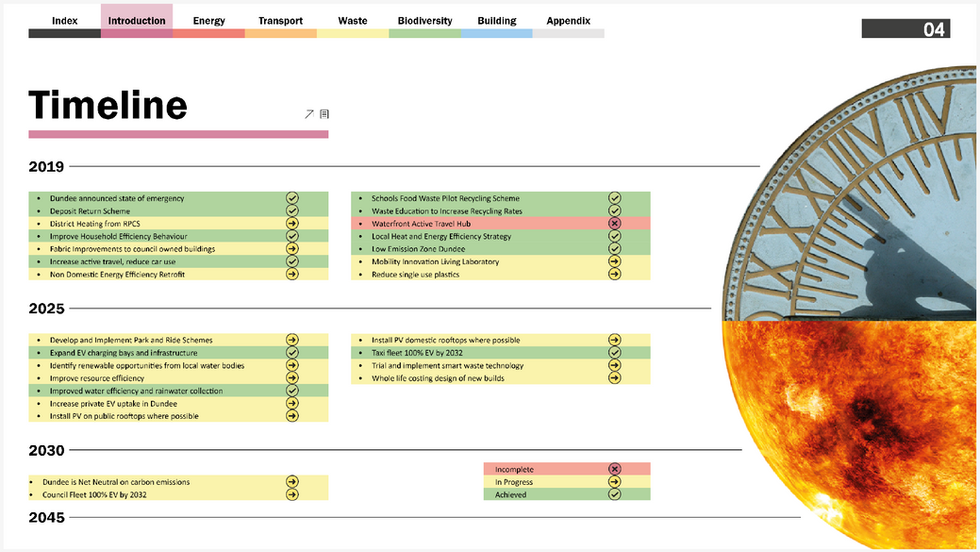
Task: Click the checkmark icon in the Achieved legend row
Action: 614,494
